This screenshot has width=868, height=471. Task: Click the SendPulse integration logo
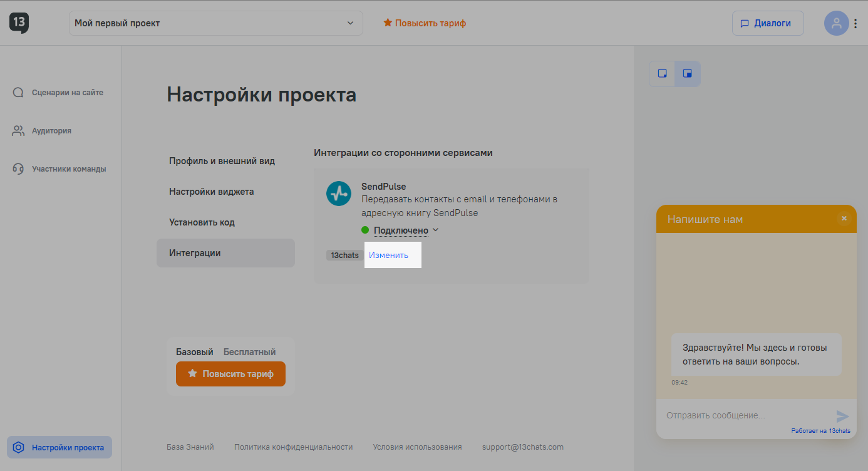pos(339,193)
